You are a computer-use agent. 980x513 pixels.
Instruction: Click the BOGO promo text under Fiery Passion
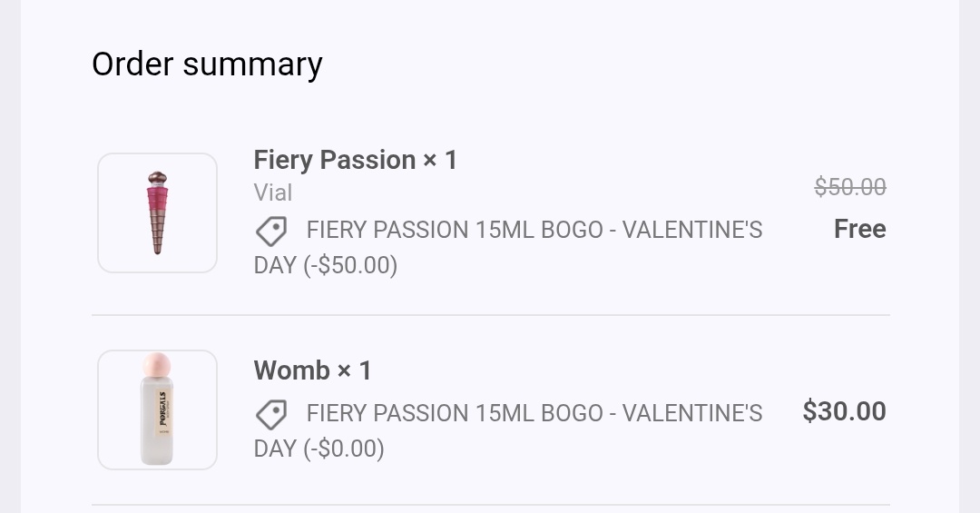point(534,230)
